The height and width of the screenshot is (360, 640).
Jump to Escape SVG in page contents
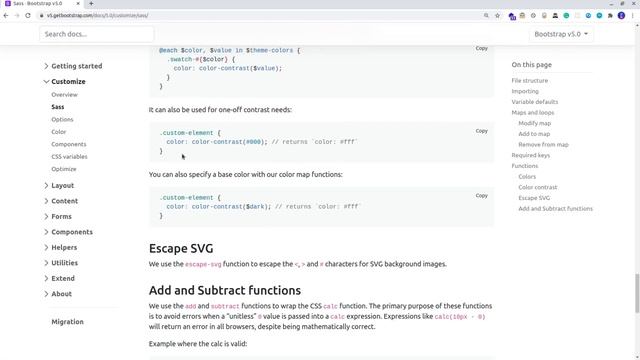(534, 198)
